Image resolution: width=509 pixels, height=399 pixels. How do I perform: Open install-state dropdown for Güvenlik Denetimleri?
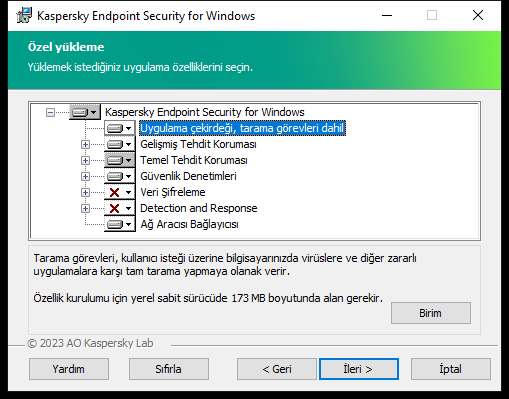120,176
